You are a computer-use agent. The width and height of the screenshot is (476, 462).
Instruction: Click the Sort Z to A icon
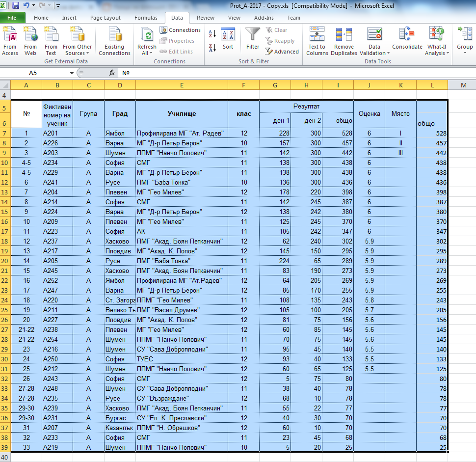pos(212,48)
